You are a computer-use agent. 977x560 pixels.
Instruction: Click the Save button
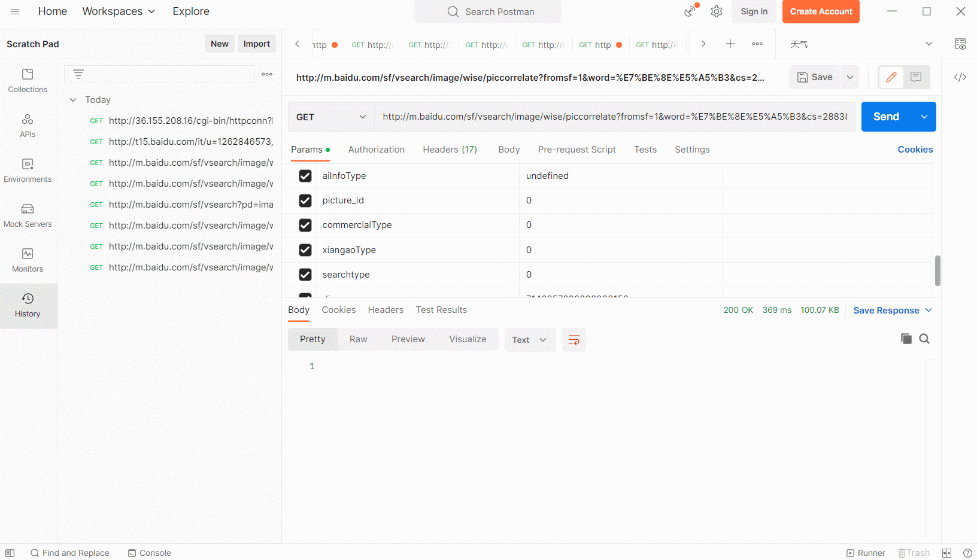click(x=815, y=77)
